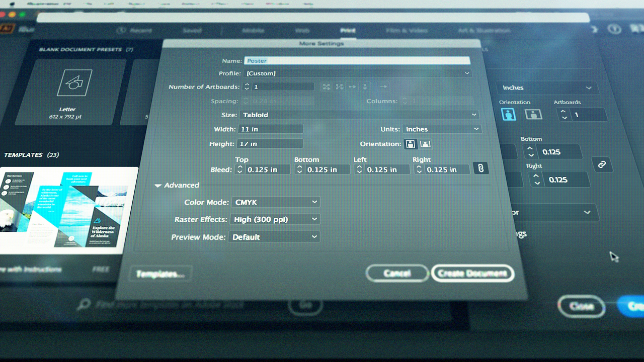This screenshot has height=362, width=644.
Task: Select the Film & Video tab
Action: coord(407,31)
